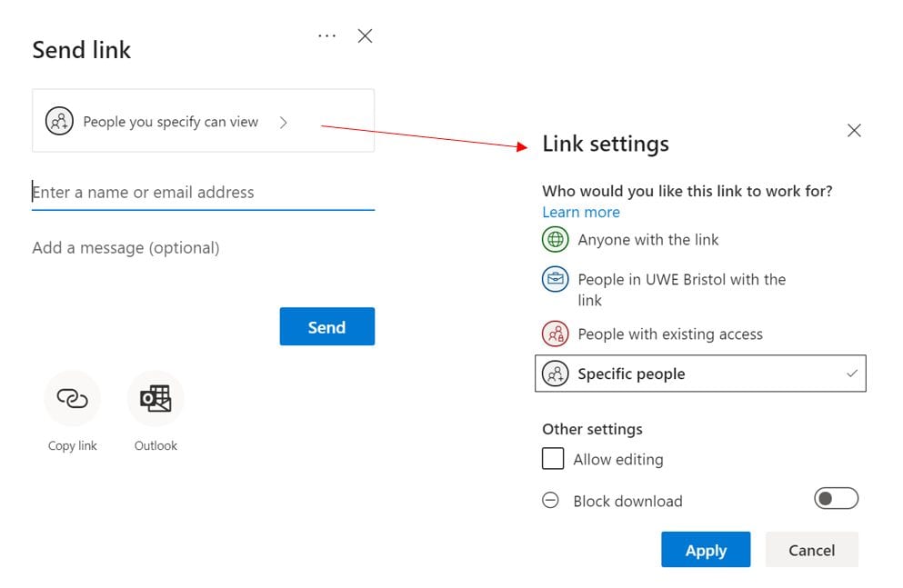The width and height of the screenshot is (903, 588).
Task: Click the People in UWE Bristol briefcase icon
Action: pos(555,279)
